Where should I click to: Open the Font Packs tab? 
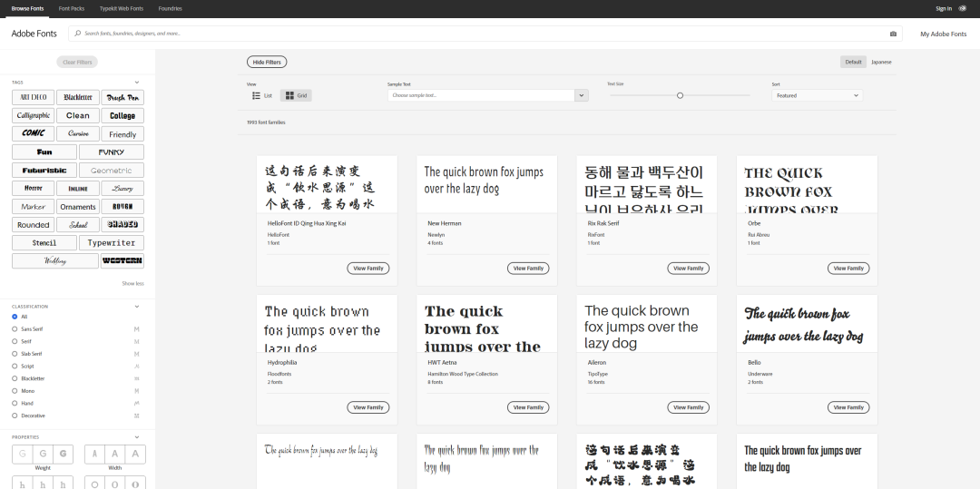point(72,8)
